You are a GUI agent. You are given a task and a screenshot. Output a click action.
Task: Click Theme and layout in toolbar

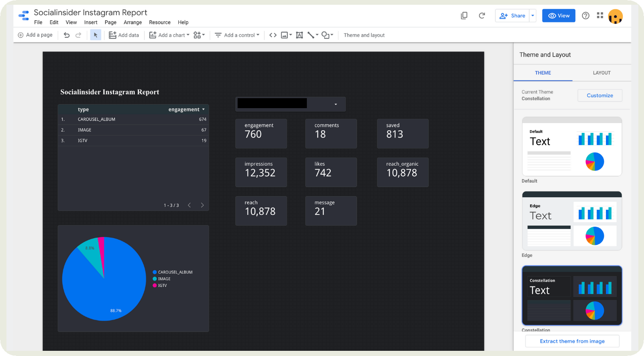pyautogui.click(x=364, y=35)
